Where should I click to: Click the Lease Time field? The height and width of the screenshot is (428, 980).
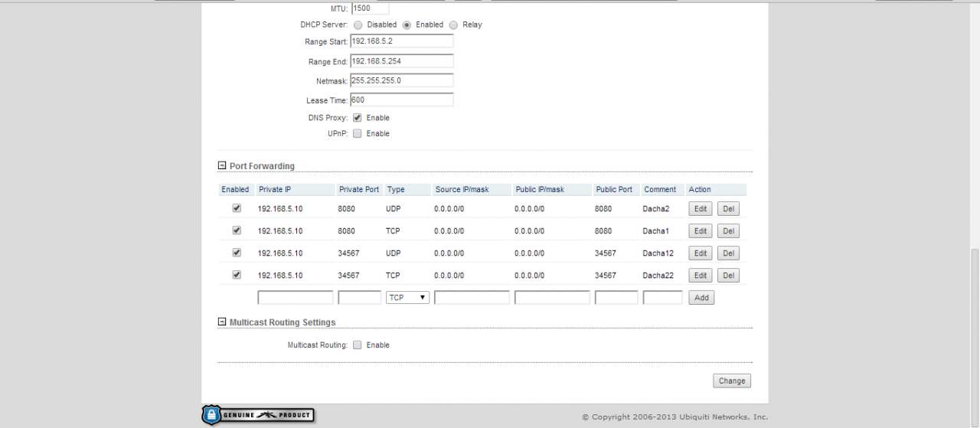(x=402, y=100)
